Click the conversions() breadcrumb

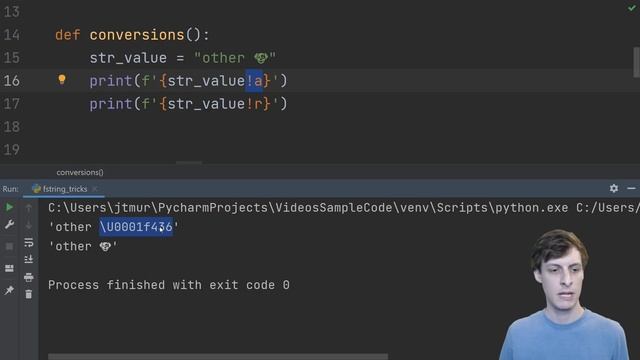[x=80, y=173]
